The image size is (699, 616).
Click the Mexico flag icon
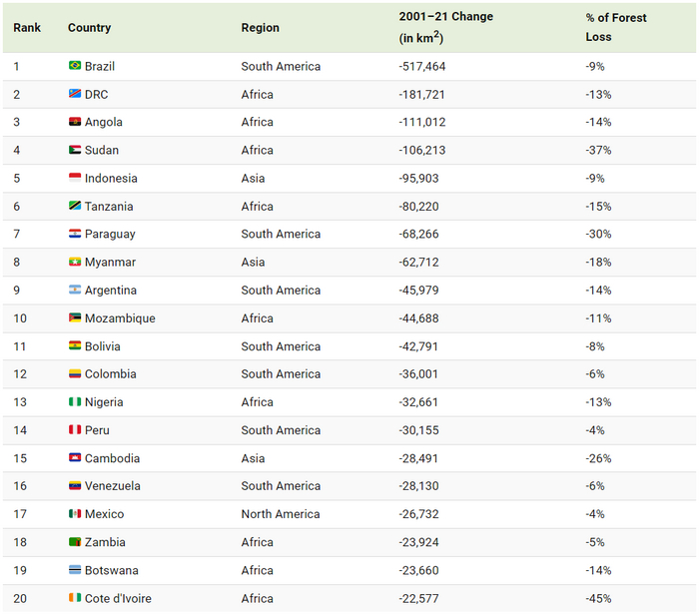pyautogui.click(x=75, y=514)
